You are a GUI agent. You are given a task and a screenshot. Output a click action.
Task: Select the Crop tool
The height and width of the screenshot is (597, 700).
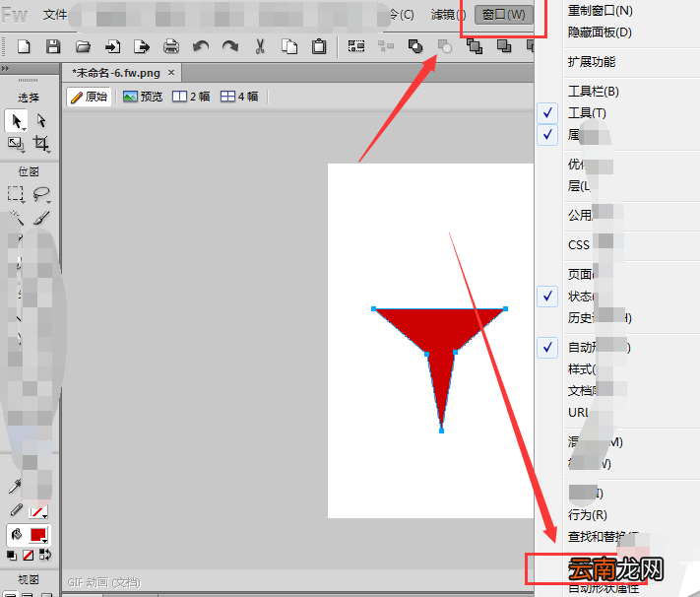(x=41, y=144)
